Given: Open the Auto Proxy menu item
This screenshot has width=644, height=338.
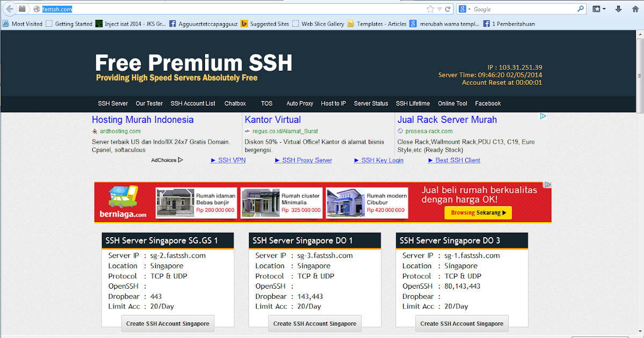Looking at the screenshot, I should pyautogui.click(x=299, y=104).
